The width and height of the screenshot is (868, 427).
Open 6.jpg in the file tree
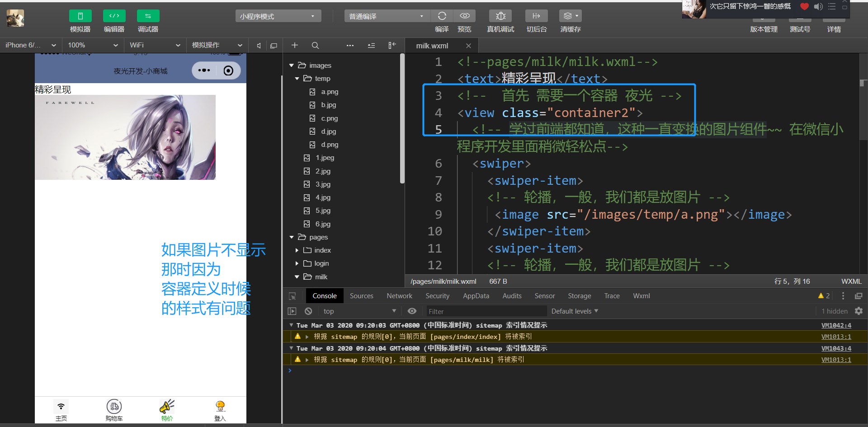pyautogui.click(x=323, y=224)
